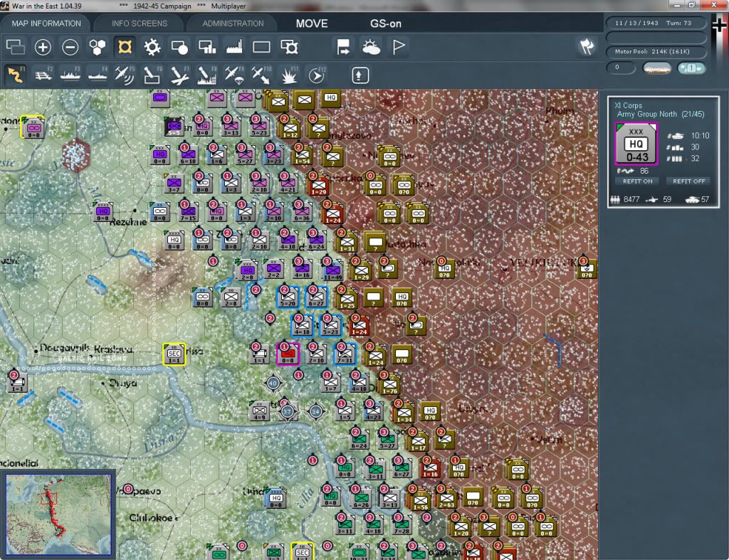Select yellow-bordered unit at top-left map edge
The height and width of the screenshot is (560, 729).
pyautogui.click(x=33, y=127)
